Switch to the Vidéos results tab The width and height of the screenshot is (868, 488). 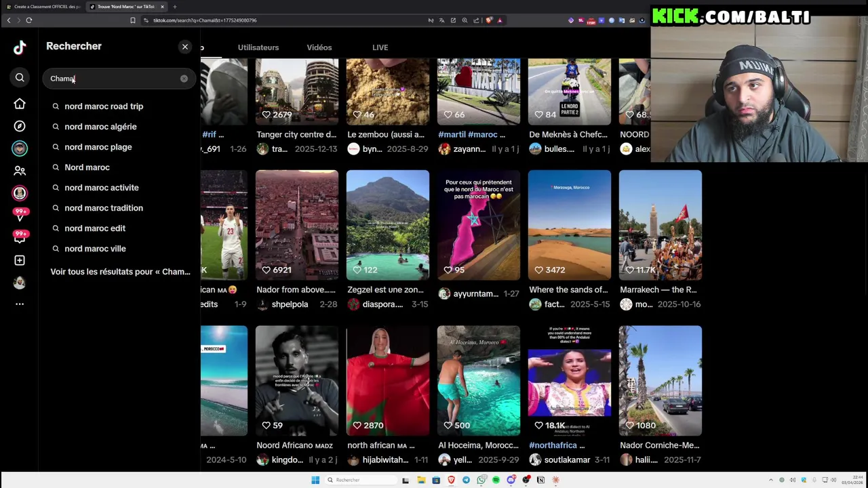click(x=319, y=47)
